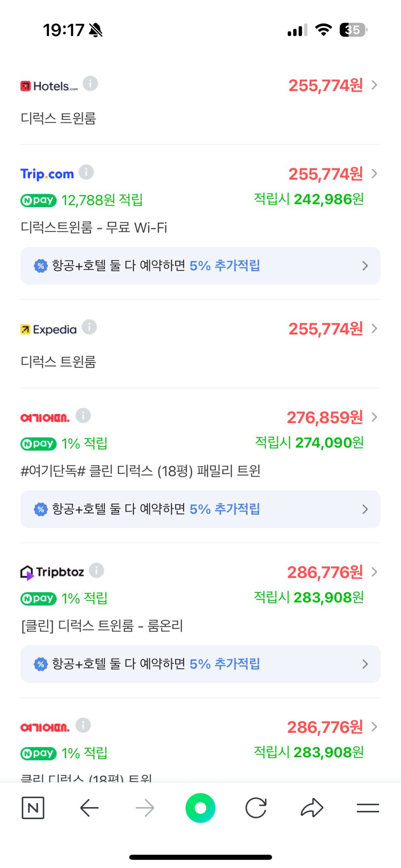Open Expedia 255,774원 offer chevron
Image resolution: width=401 pixels, height=868 pixels.
pyautogui.click(x=374, y=328)
